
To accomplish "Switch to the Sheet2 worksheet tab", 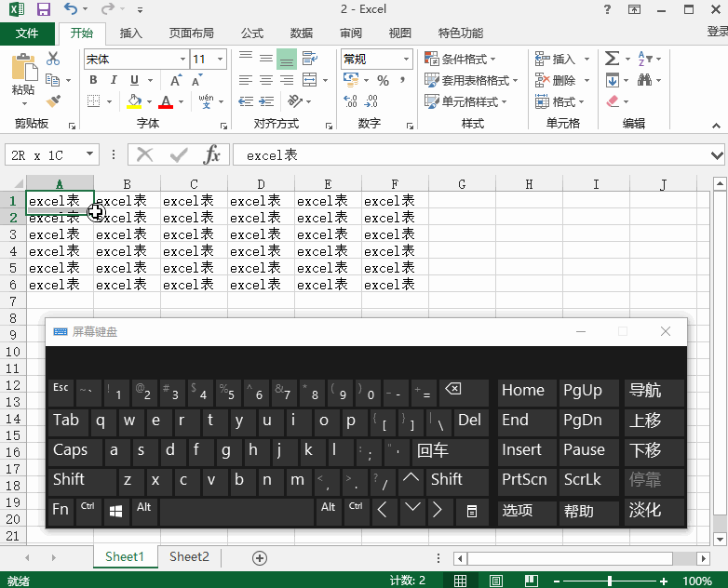I will pos(189,557).
